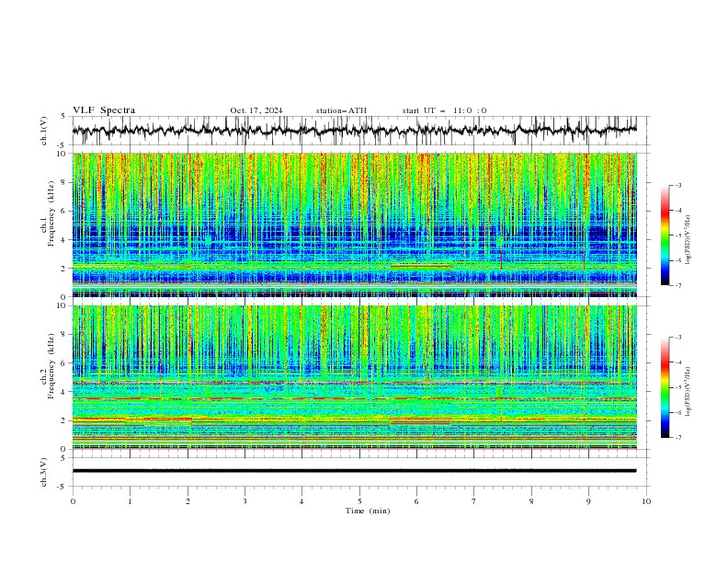Click the "VLF Spectra" plot title
Screen dimensions: 728x563
coord(104,110)
